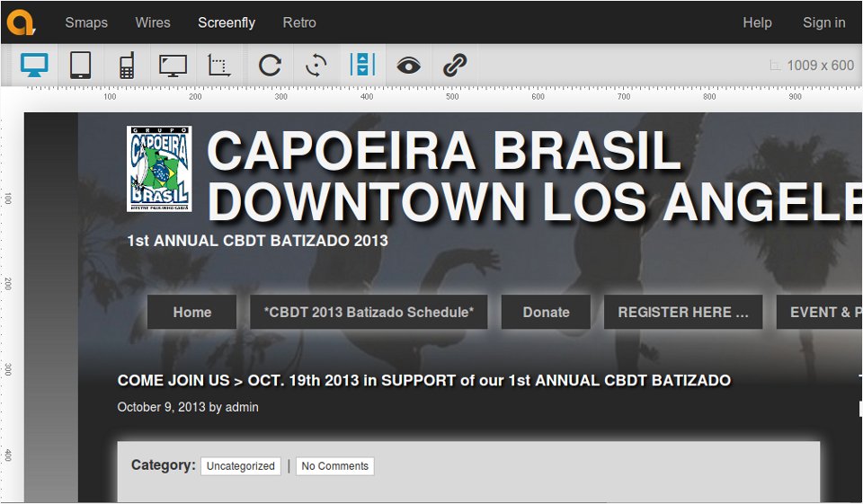Viewport: 863px width, 504px height.
Task: Select the Television screen icon
Action: pos(173,66)
